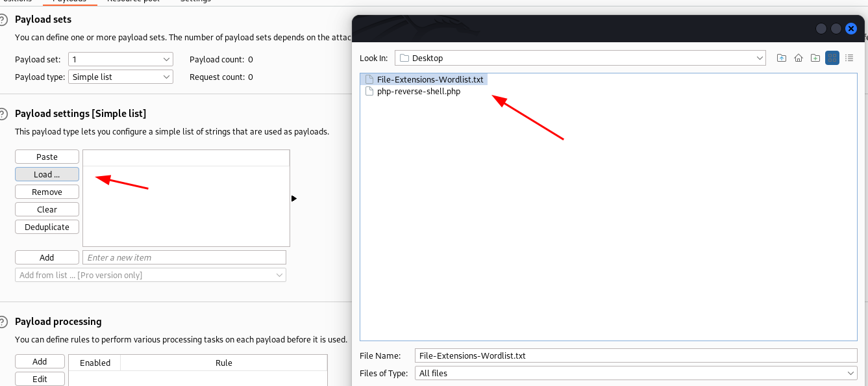Viewport: 868px width, 386px height.
Task: Open the Payload processing help icon
Action: point(3,322)
